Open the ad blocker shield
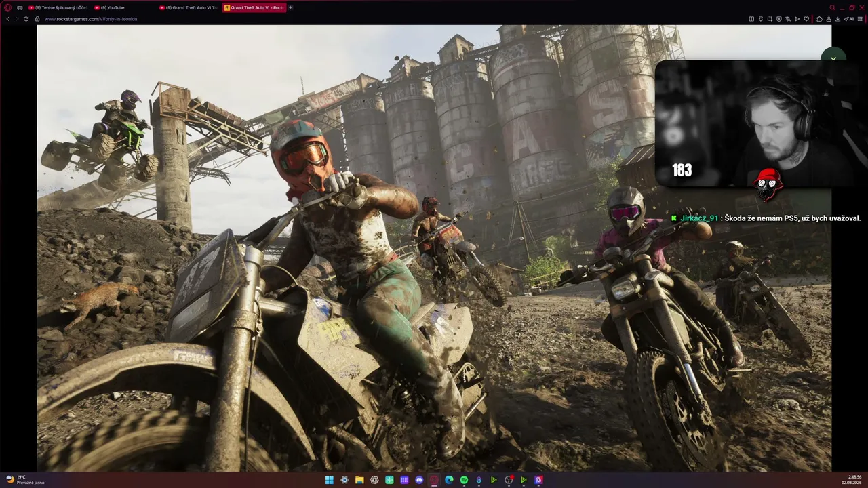This screenshot has height=488, width=868. click(x=779, y=19)
